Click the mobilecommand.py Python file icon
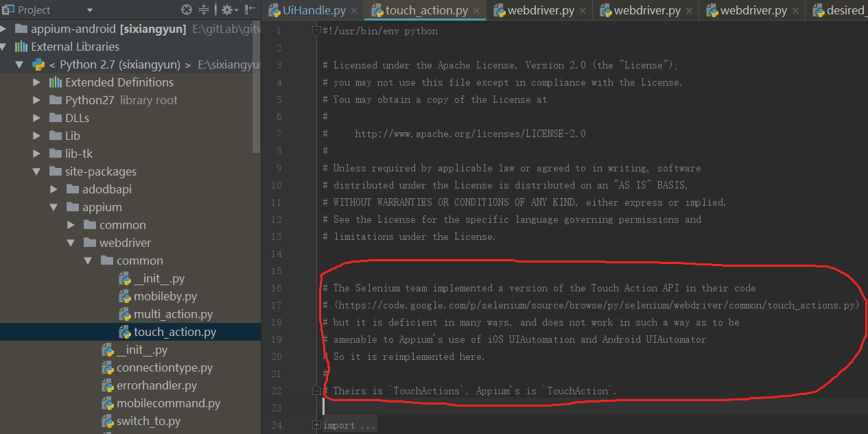The image size is (868, 434). [108, 403]
